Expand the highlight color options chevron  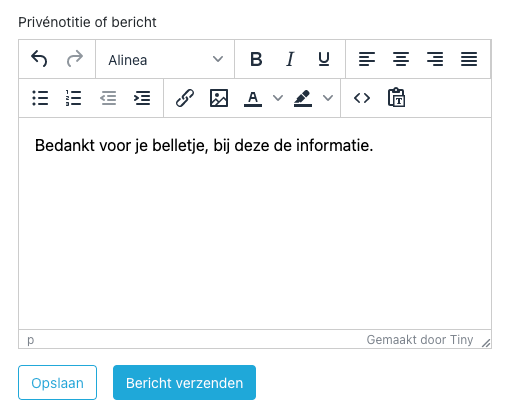(x=328, y=98)
